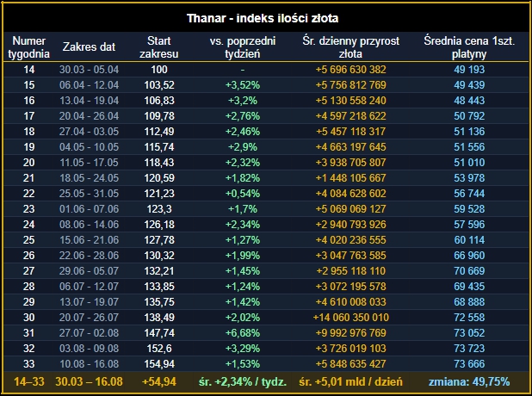Image resolution: width=532 pixels, height=396 pixels.
Task: Click platinum price '49 193'
Action: pos(469,70)
